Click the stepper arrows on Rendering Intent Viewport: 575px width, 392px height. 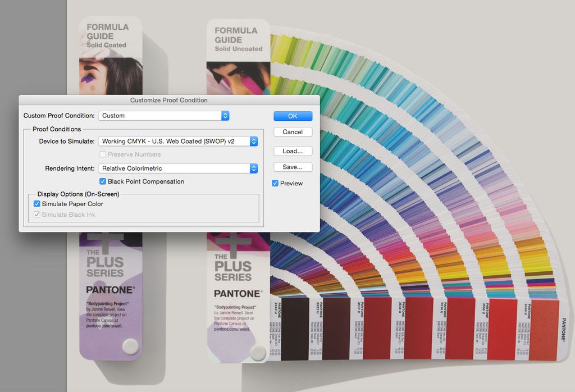(x=253, y=168)
